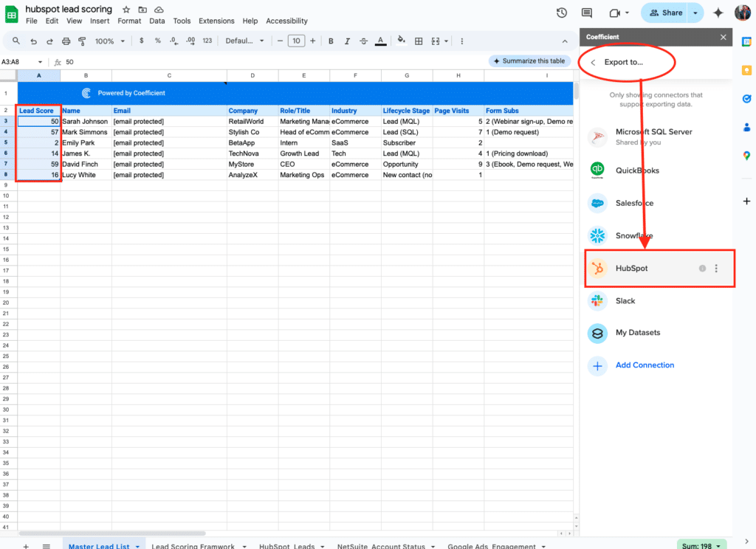Redo the last action
The width and height of the screenshot is (756, 549).
49,41
